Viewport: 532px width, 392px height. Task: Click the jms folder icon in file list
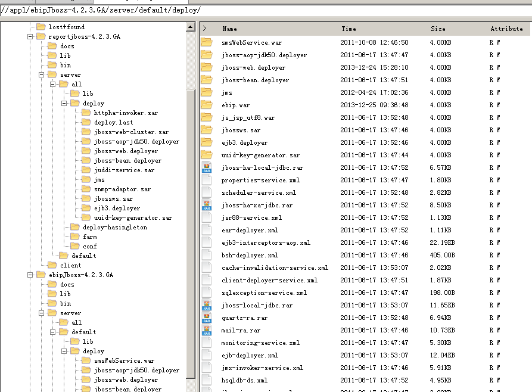(206, 92)
